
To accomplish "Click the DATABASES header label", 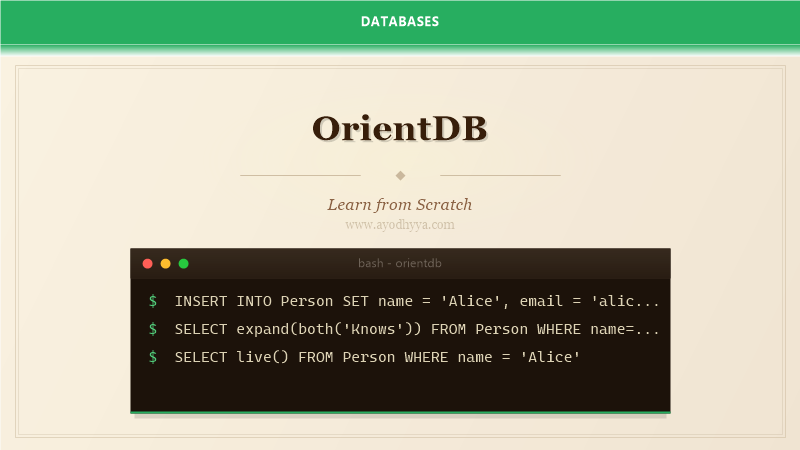I will 400,21.
